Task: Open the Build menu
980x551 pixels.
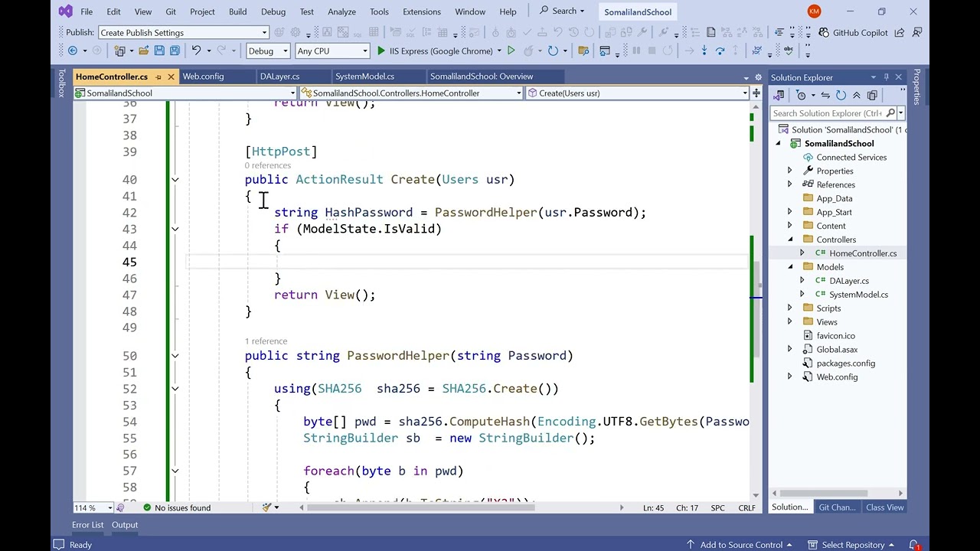Action: 237,11
